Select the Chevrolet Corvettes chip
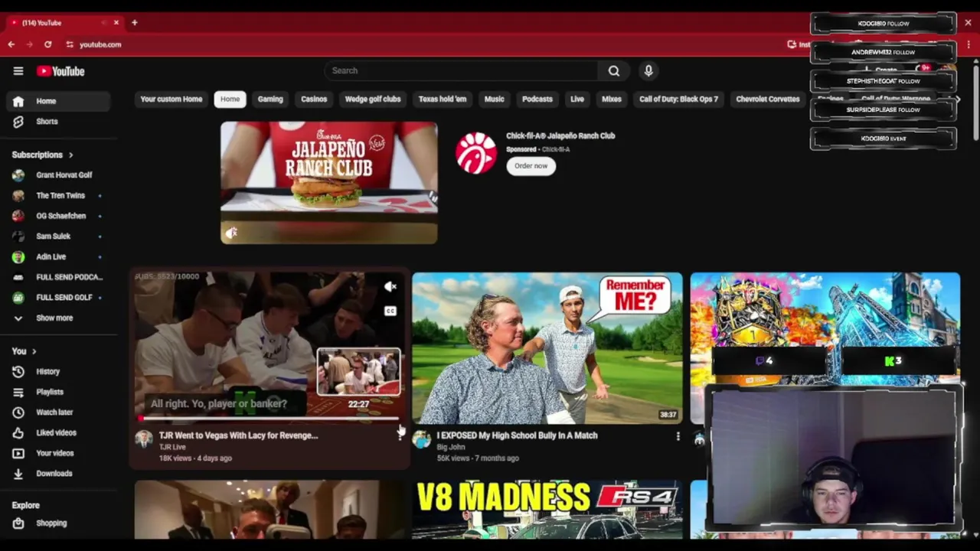The image size is (980, 551). (x=768, y=99)
